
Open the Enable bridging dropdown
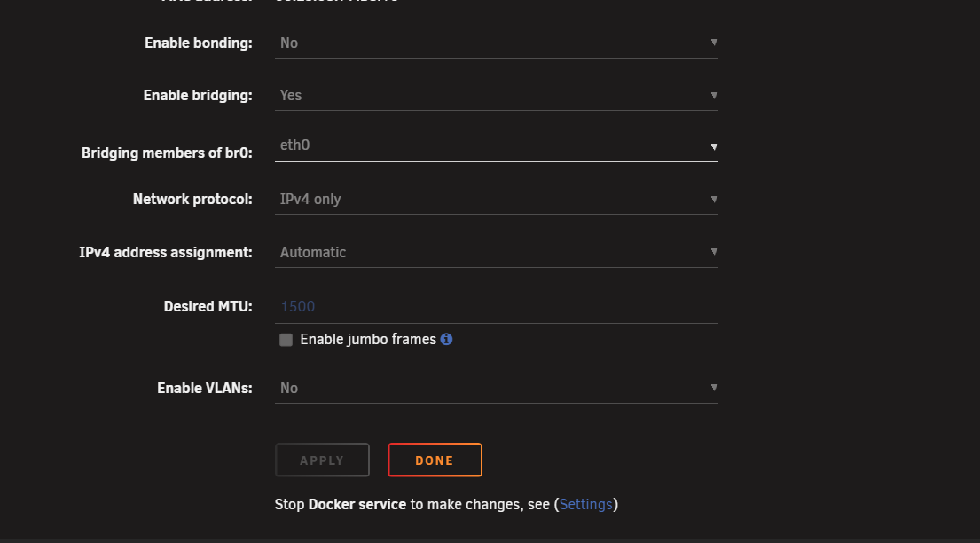click(497, 96)
